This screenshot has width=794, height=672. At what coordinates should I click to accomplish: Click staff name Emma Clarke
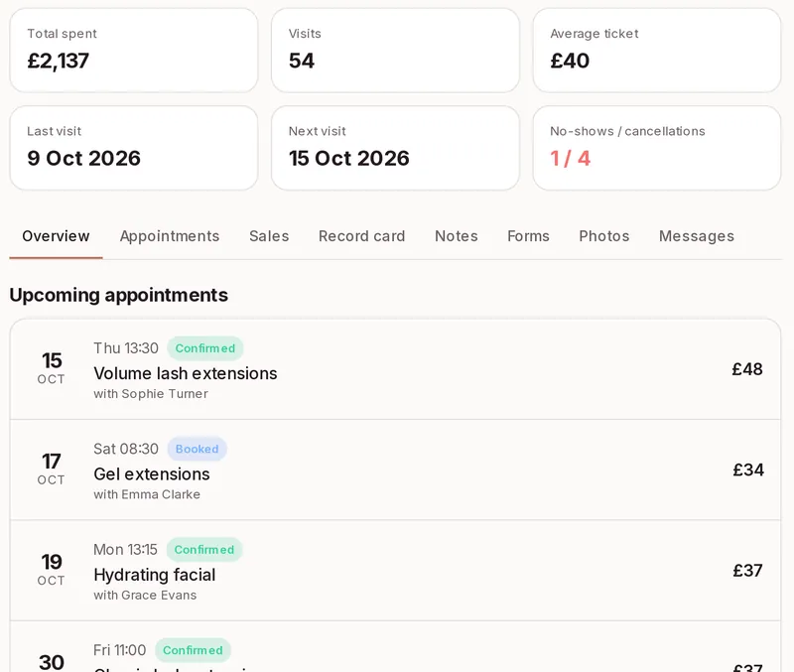pyautogui.click(x=161, y=494)
